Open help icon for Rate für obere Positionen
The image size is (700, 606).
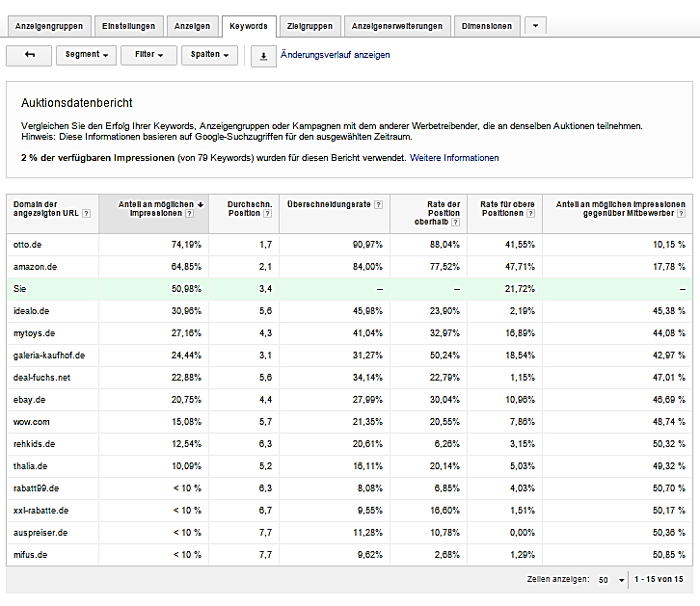[530, 214]
